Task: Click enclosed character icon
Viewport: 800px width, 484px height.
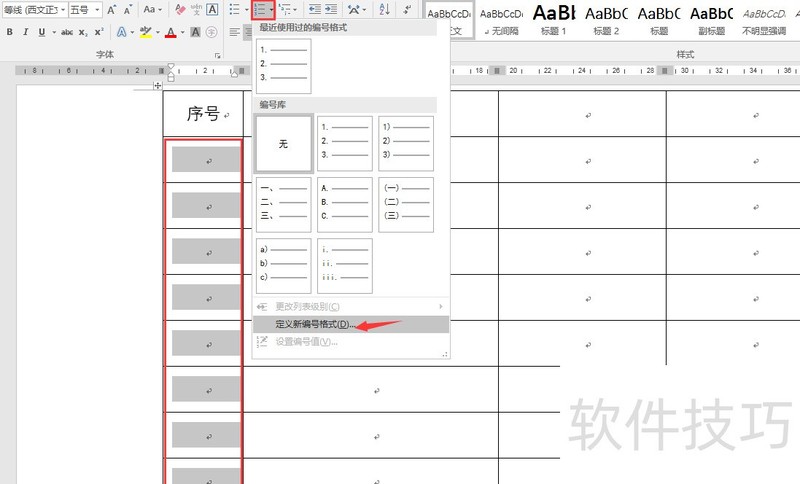Action: 211,32
